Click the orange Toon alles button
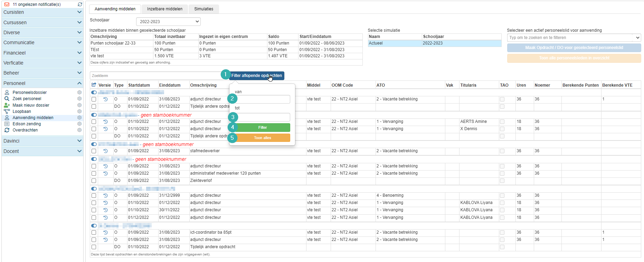644x262 pixels. click(x=263, y=138)
